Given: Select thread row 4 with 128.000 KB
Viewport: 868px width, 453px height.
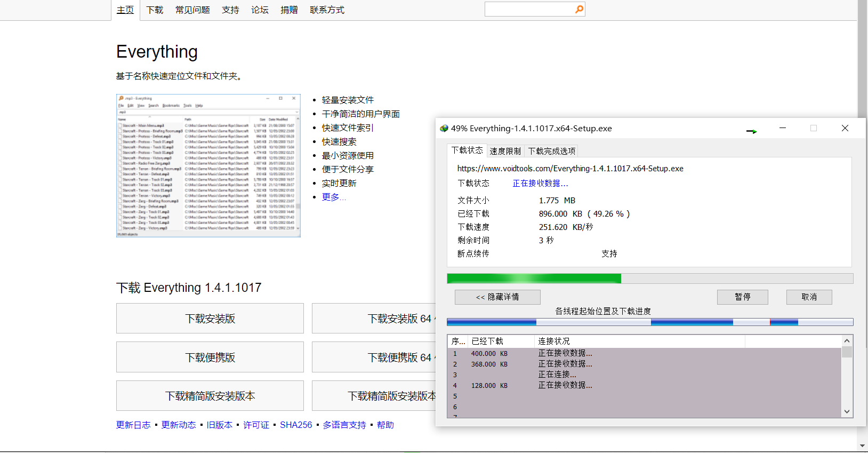Looking at the screenshot, I should click(644, 385).
